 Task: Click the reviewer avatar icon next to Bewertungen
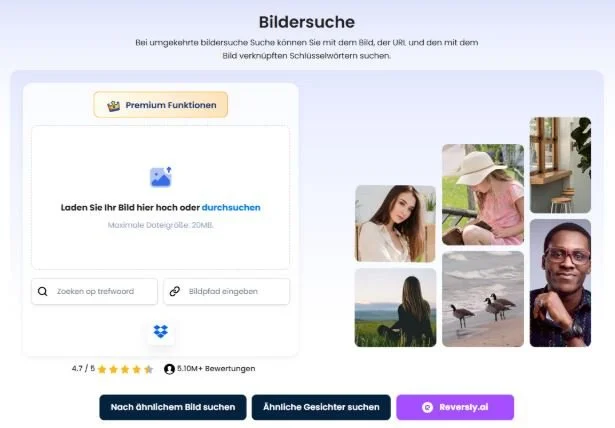coord(169,369)
